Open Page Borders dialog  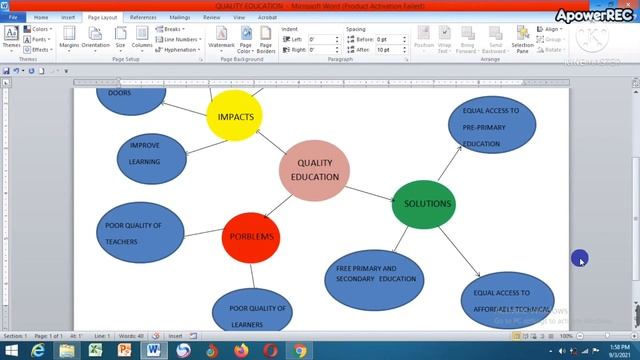tap(266, 39)
